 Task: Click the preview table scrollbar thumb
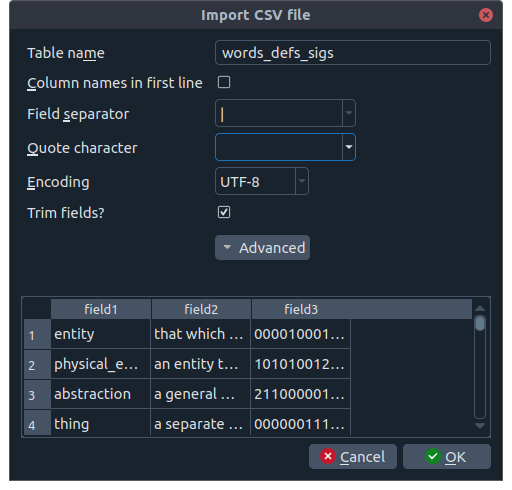(480, 323)
